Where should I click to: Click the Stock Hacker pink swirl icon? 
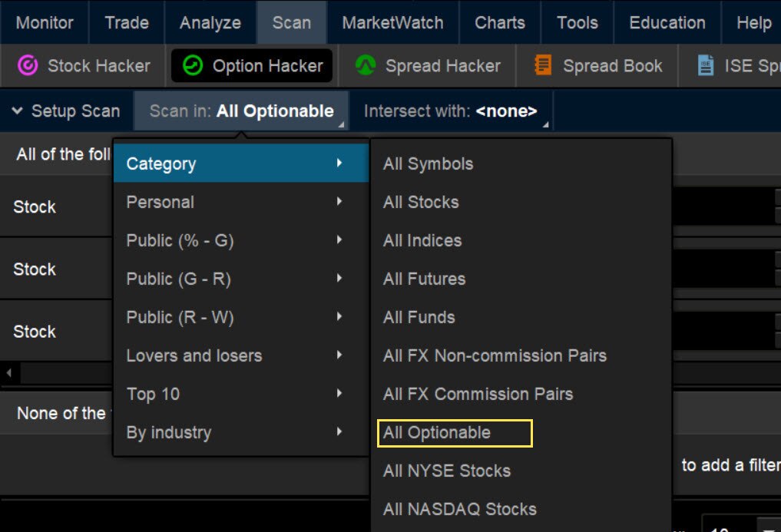click(28, 65)
